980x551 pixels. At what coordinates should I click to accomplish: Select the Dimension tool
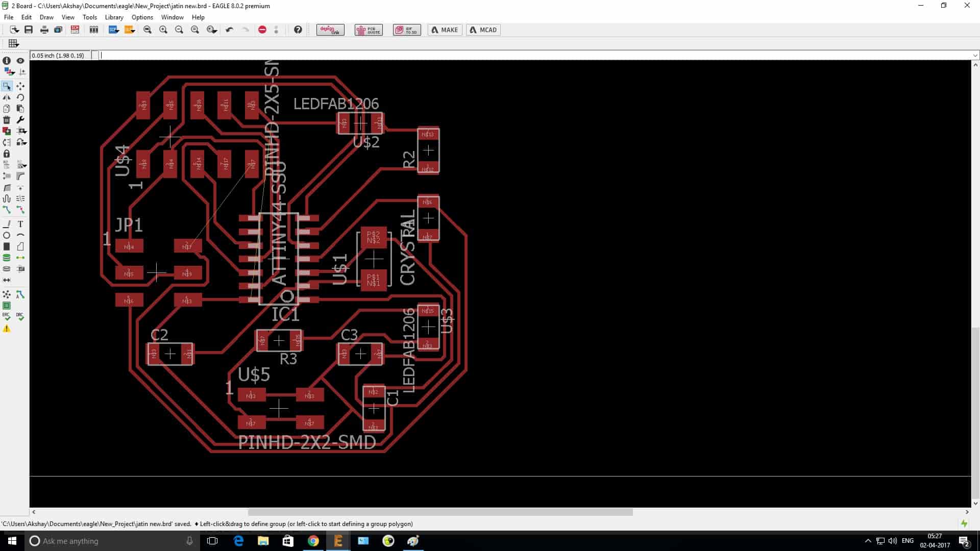[x=7, y=280]
